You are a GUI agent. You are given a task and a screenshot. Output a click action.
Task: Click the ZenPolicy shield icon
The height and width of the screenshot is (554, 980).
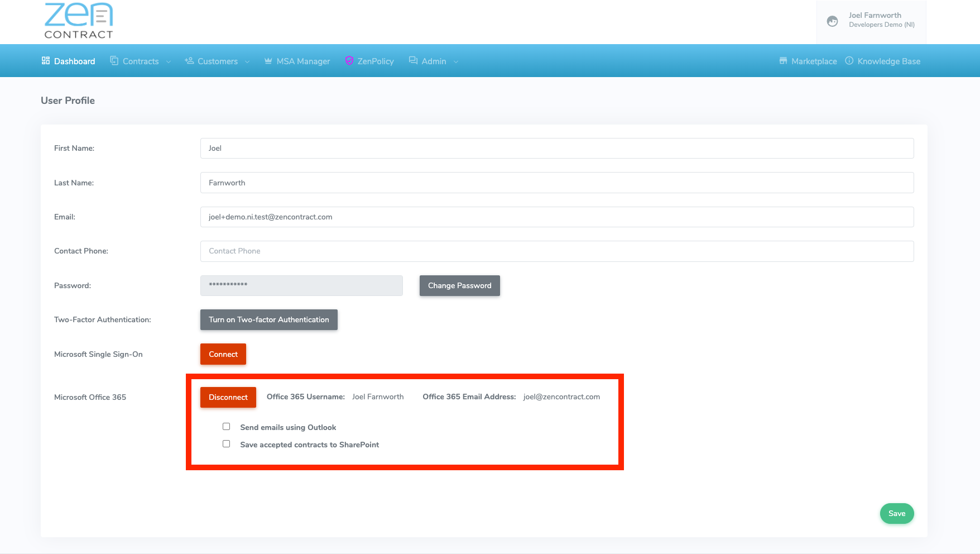349,60
